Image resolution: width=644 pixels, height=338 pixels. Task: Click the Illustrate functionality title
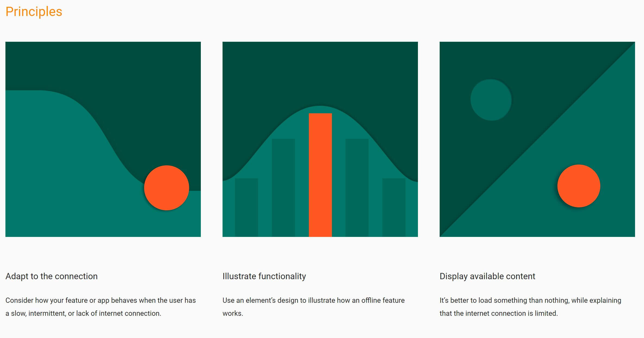pyautogui.click(x=264, y=276)
